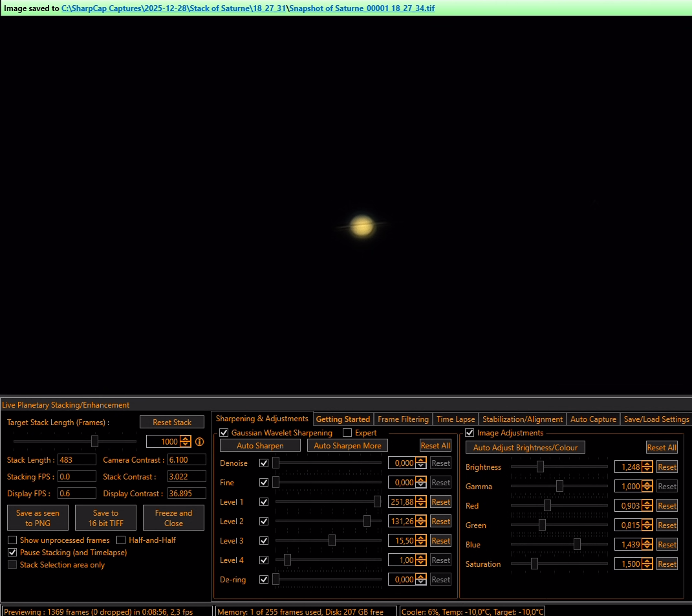Open the Getting Started tab
692x616 pixels.
click(x=343, y=419)
